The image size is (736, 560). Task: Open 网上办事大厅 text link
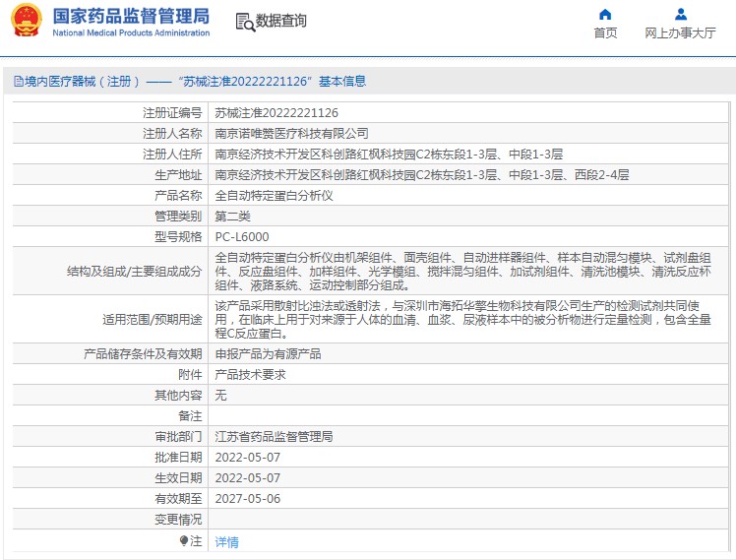coord(680,32)
